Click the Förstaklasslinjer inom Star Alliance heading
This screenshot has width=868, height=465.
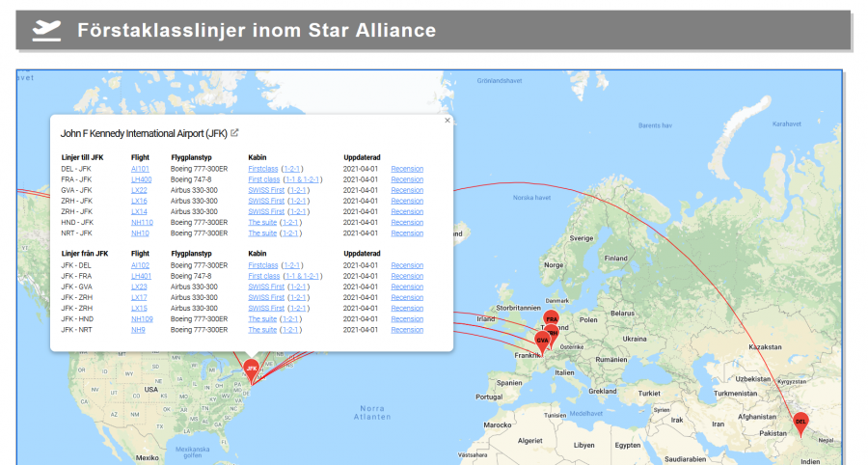coord(257,31)
